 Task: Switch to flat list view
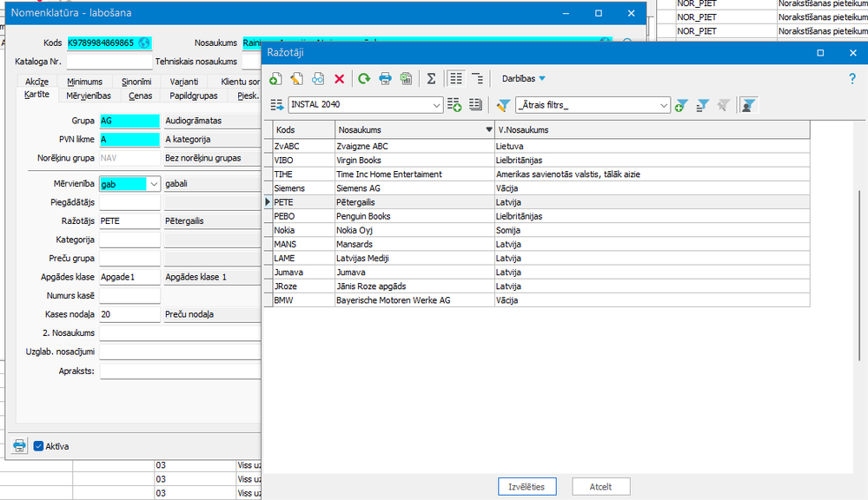tap(455, 78)
